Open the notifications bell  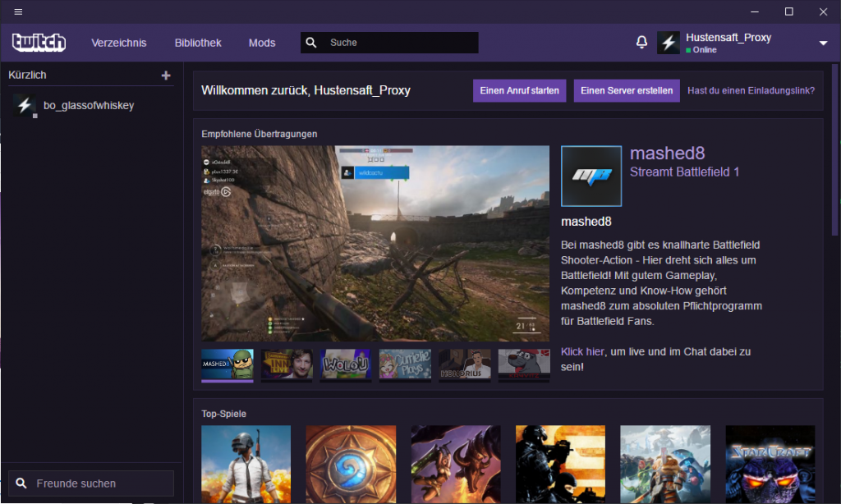[x=641, y=43]
